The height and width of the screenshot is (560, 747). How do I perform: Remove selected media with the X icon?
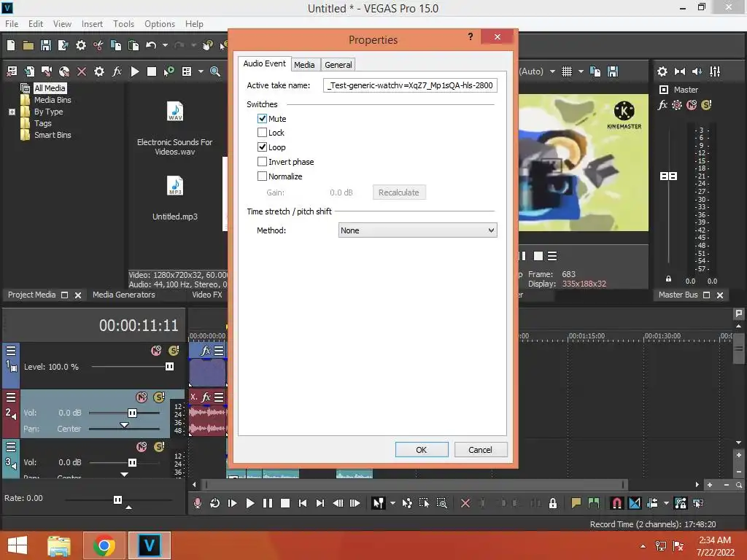(x=82, y=71)
